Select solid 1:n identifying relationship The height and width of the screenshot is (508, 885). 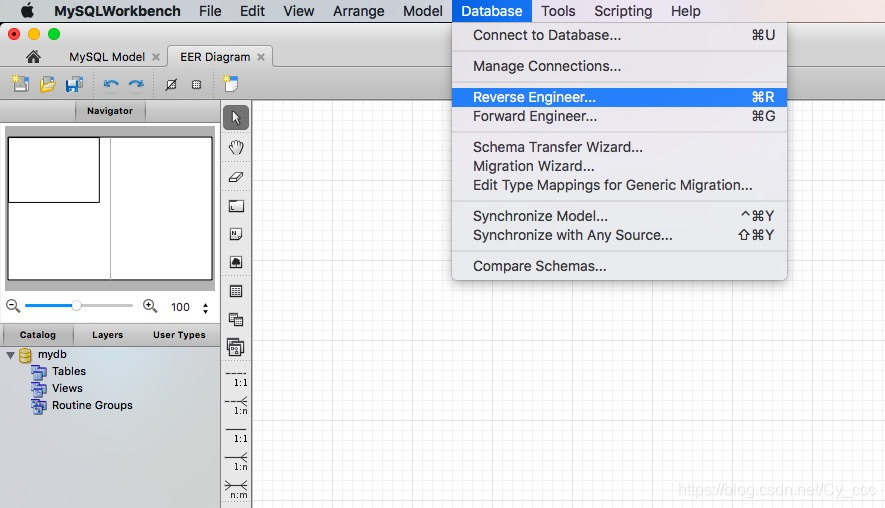(236, 462)
